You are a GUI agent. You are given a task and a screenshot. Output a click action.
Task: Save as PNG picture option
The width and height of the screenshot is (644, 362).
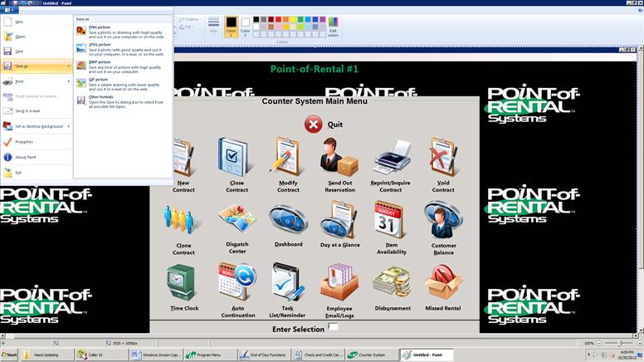pos(122,32)
